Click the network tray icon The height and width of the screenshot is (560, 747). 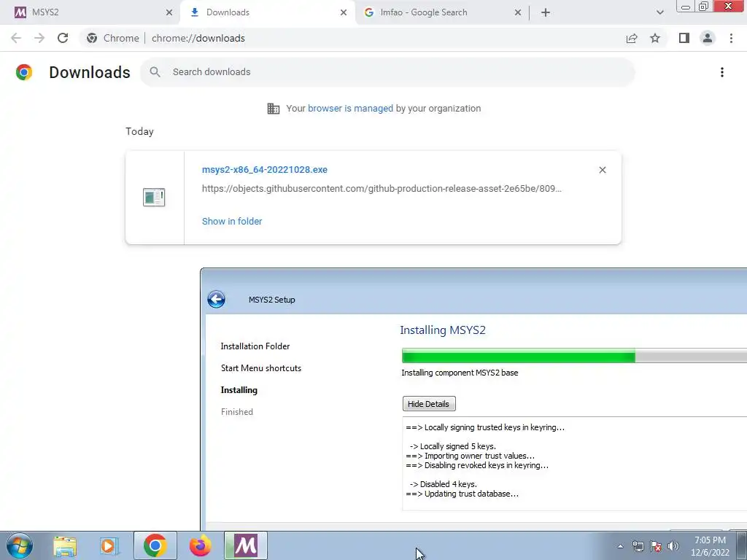point(638,546)
